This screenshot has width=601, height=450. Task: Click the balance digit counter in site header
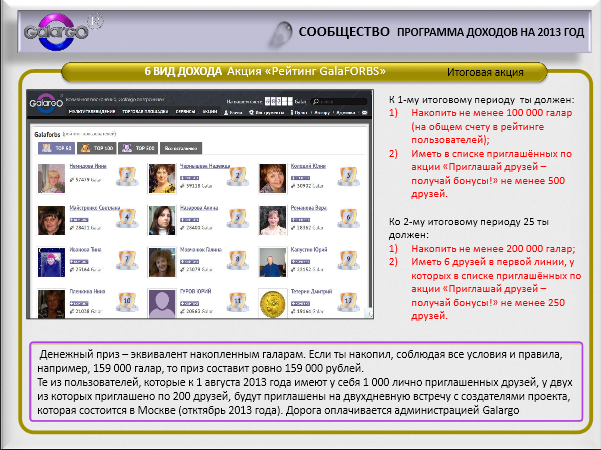[x=279, y=102]
